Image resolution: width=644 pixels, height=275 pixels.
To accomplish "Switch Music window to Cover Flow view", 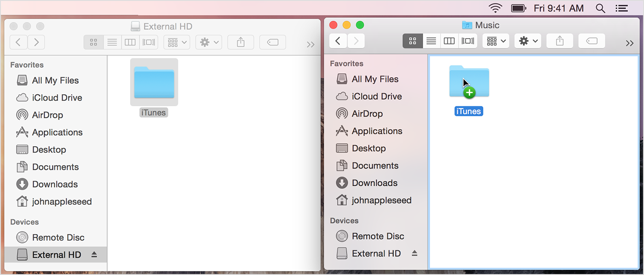I will click(468, 41).
